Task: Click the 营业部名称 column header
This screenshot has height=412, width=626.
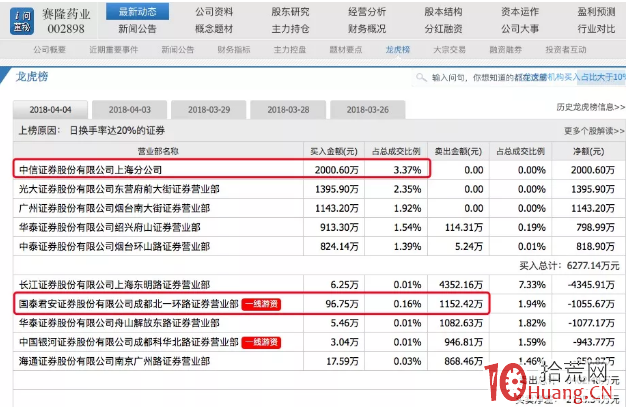Action: coord(158,151)
